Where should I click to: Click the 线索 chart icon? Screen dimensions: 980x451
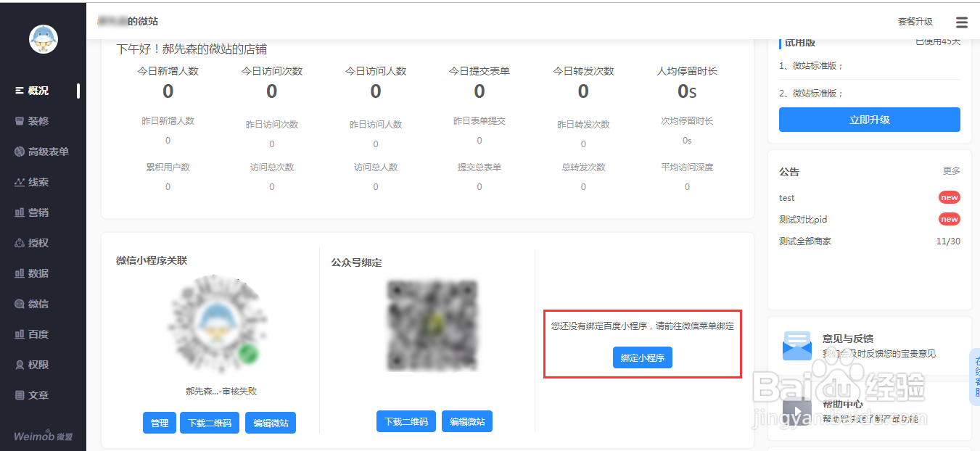(x=20, y=182)
